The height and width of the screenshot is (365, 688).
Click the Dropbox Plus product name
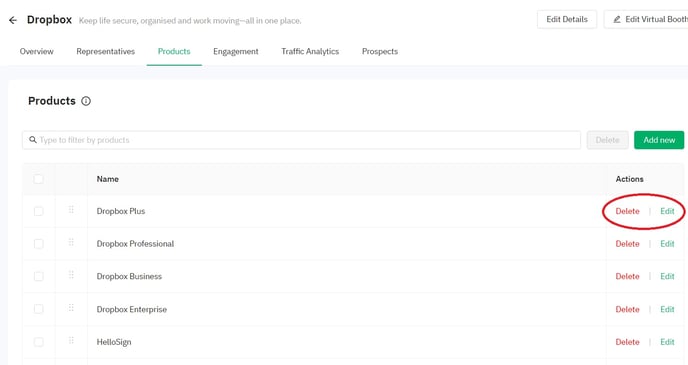[121, 211]
